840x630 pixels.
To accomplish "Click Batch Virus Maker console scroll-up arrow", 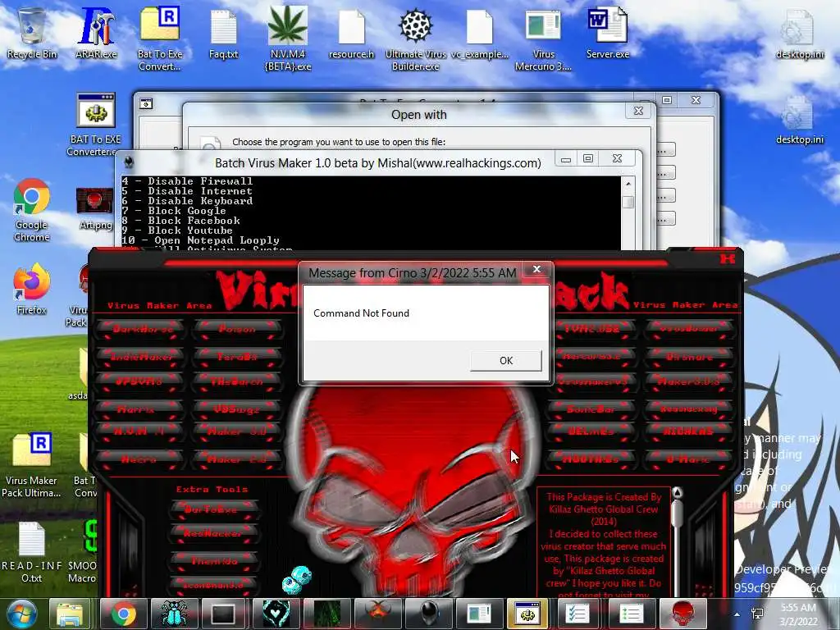I will (628, 184).
